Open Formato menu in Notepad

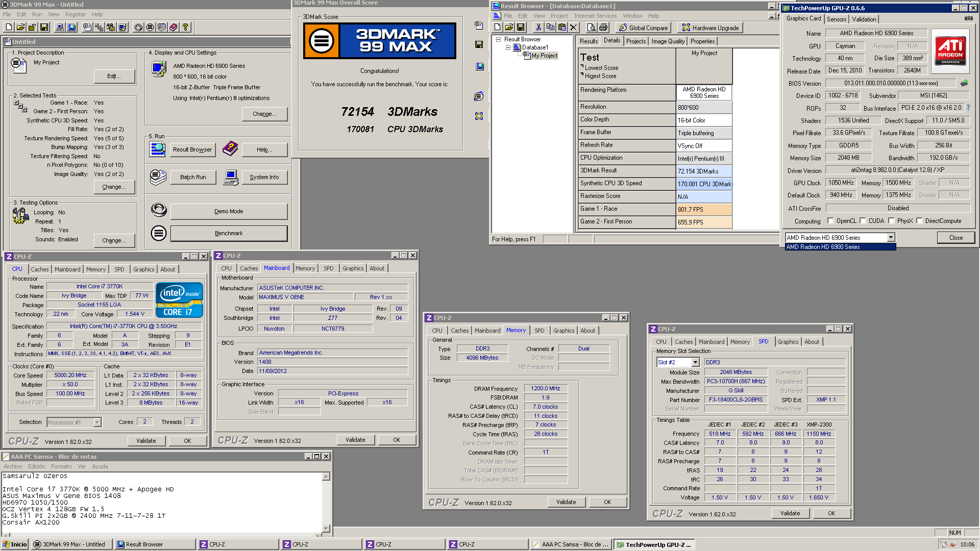61,466
